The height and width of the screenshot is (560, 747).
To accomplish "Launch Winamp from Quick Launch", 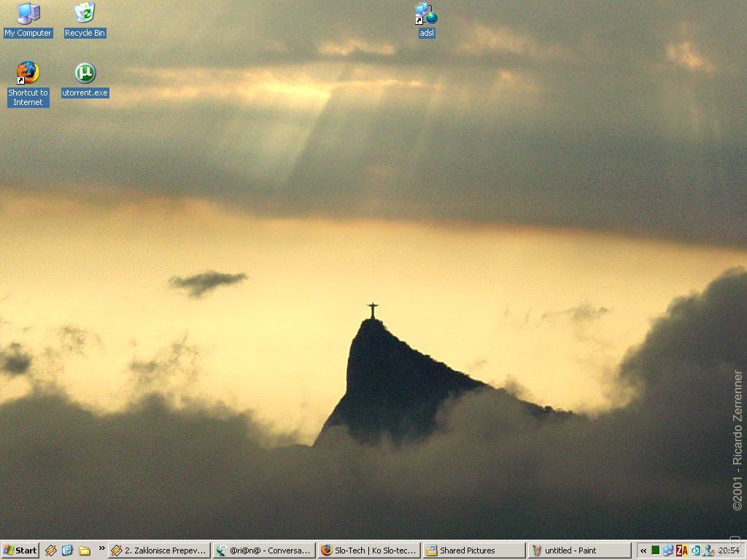I will pyautogui.click(x=51, y=551).
